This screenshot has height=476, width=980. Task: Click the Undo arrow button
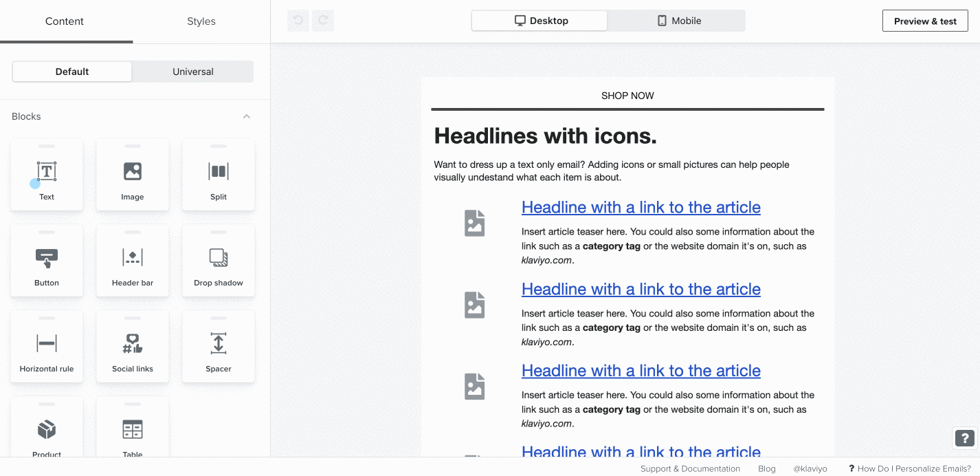tap(298, 21)
